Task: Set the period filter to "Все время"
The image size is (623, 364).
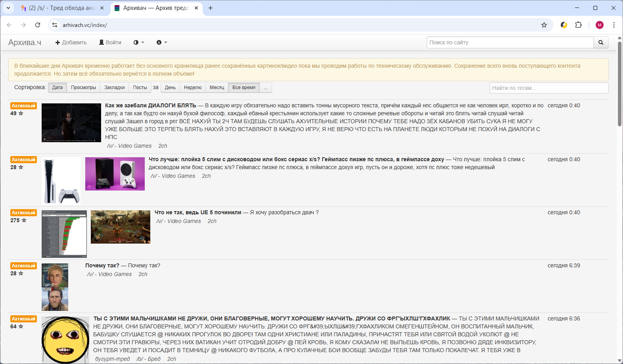Action: [x=244, y=88]
